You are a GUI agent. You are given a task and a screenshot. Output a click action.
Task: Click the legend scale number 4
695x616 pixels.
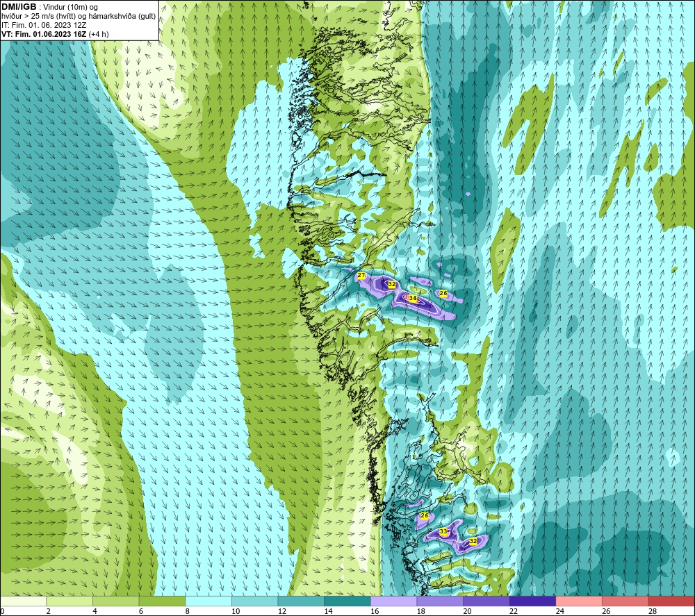point(95,611)
